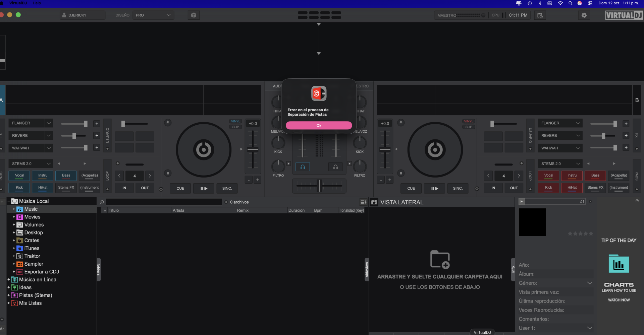Screen dimensions: 644x335
Task: Select the Music folder in the browser
Action: pos(31,209)
